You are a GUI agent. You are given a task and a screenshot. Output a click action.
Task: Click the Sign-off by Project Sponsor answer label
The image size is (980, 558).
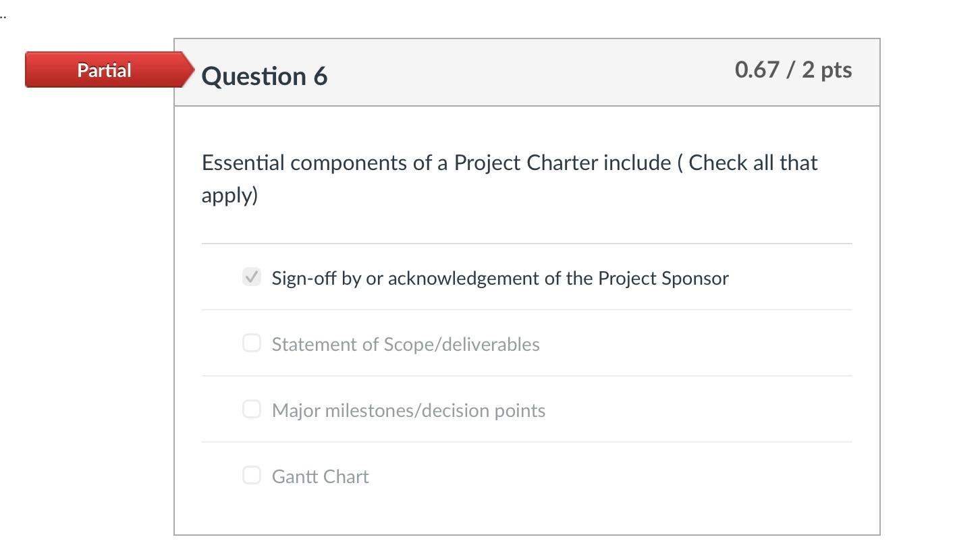[x=499, y=277]
